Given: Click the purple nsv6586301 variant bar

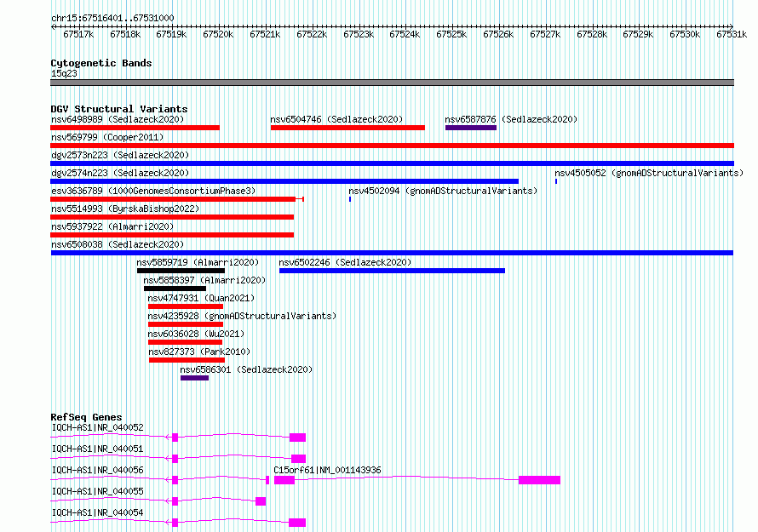Looking at the screenshot, I should click(194, 378).
